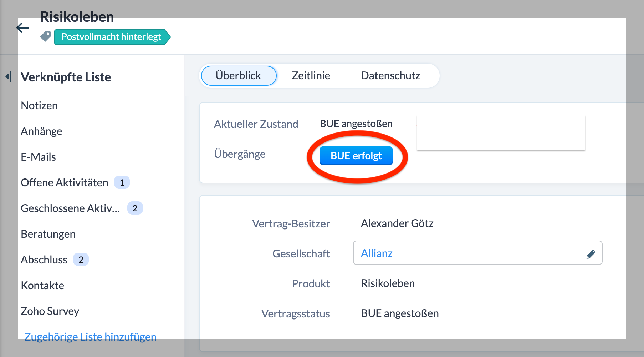The image size is (644, 357).
Task: Go to Anhänge related list
Action: 41,131
